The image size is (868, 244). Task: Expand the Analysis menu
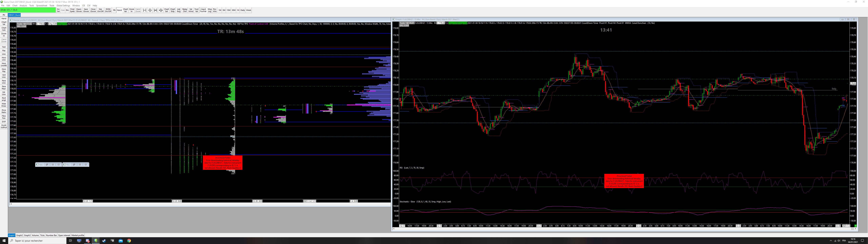(23, 6)
